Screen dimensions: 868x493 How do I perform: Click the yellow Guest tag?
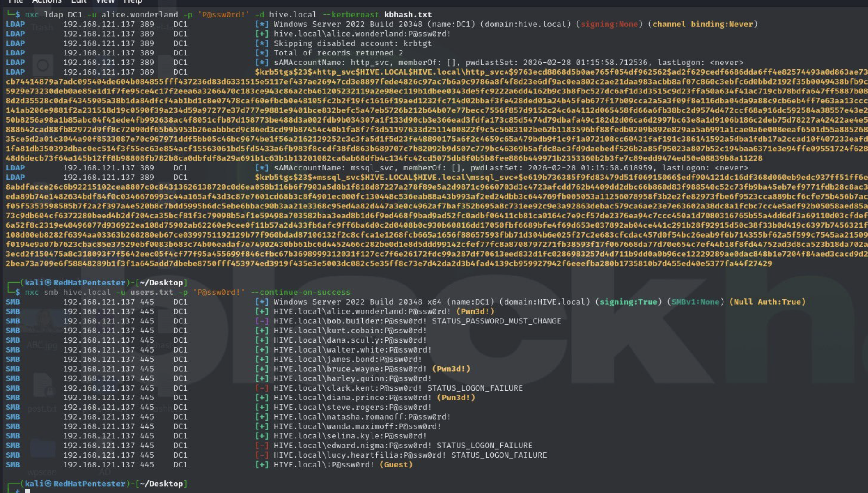pyautogui.click(x=396, y=465)
